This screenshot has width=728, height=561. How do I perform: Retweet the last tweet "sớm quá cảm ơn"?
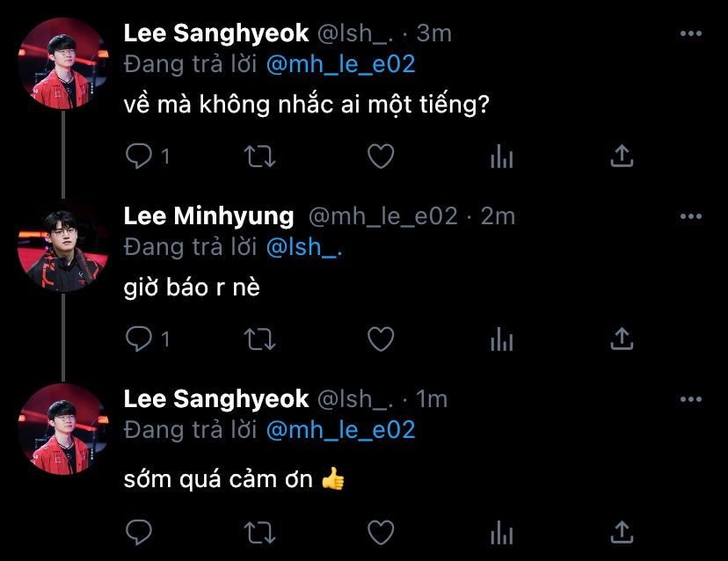pyautogui.click(x=259, y=531)
